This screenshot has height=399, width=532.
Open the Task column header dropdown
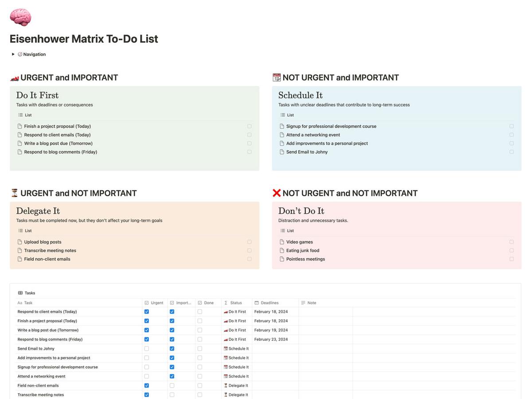pyautogui.click(x=26, y=303)
